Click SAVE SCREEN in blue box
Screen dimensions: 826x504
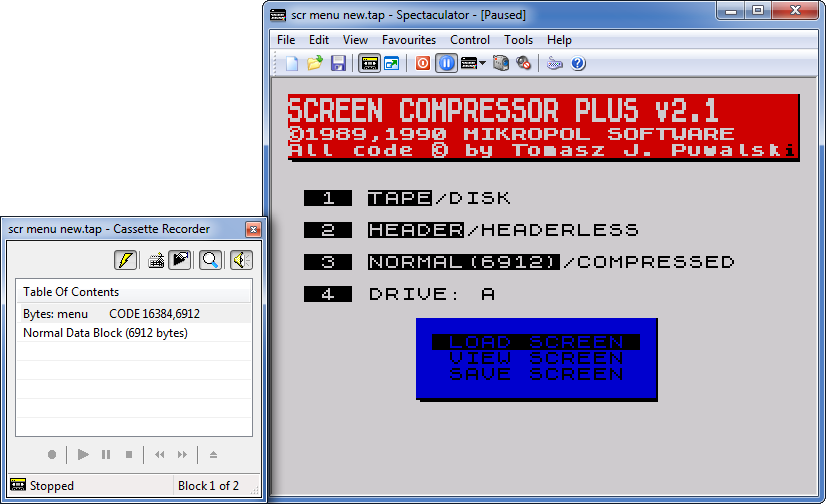point(536,374)
